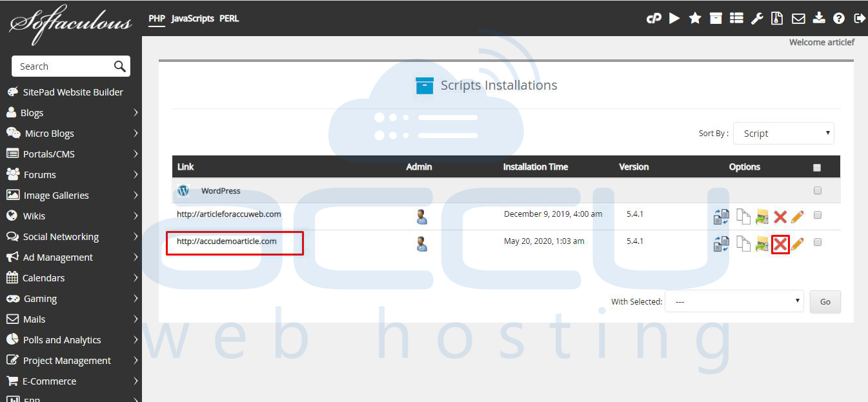Open email settings envelope icon
This screenshot has width=868, height=402.
pos(798,19)
